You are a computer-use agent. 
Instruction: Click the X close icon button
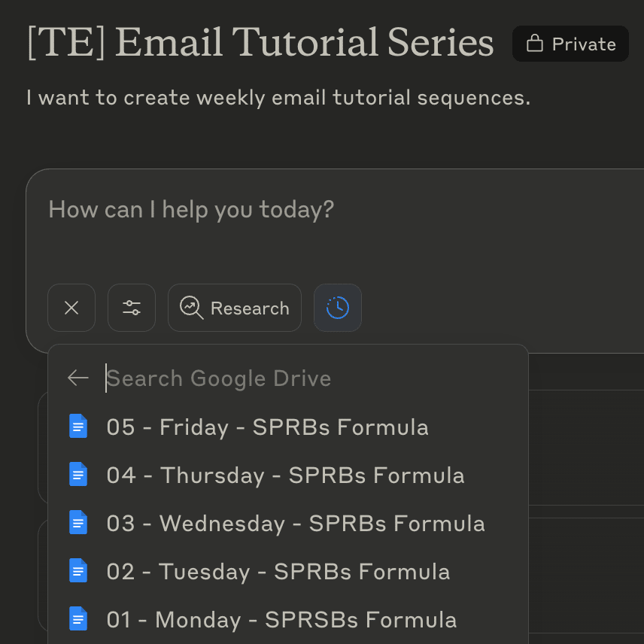click(71, 308)
